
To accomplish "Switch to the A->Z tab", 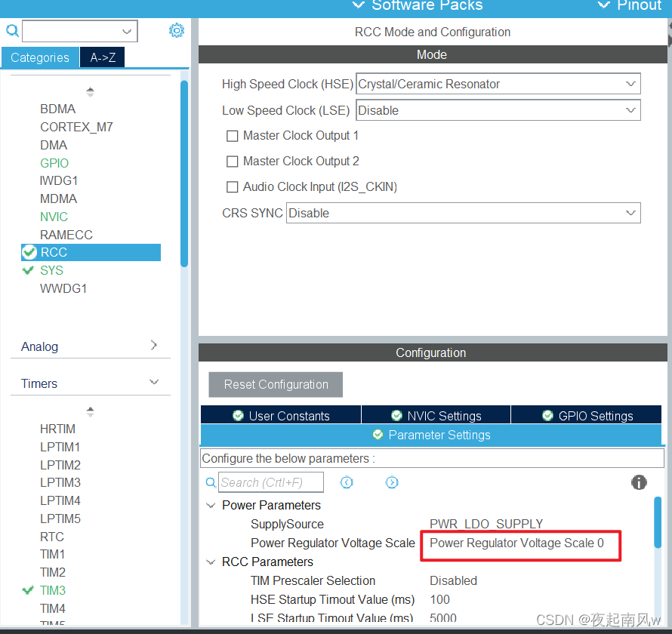I will [101, 57].
